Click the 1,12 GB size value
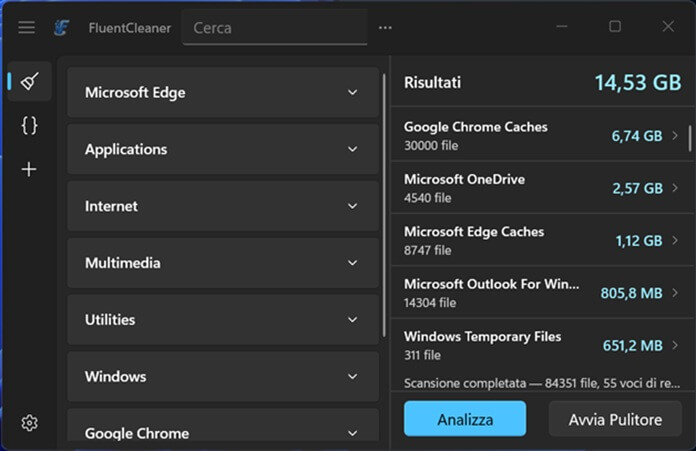Screen dimensions: 696x451 coord(639,241)
